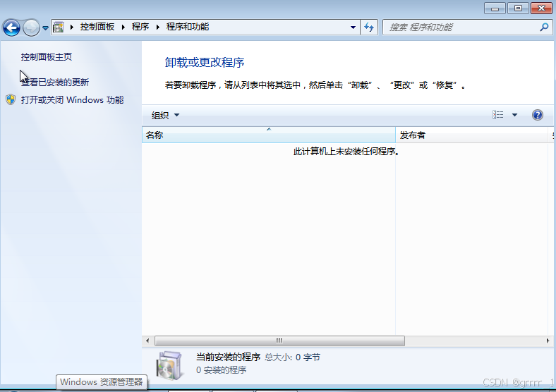Open the recent pages dropdown arrow
The width and height of the screenshot is (556, 392).
pos(45,27)
